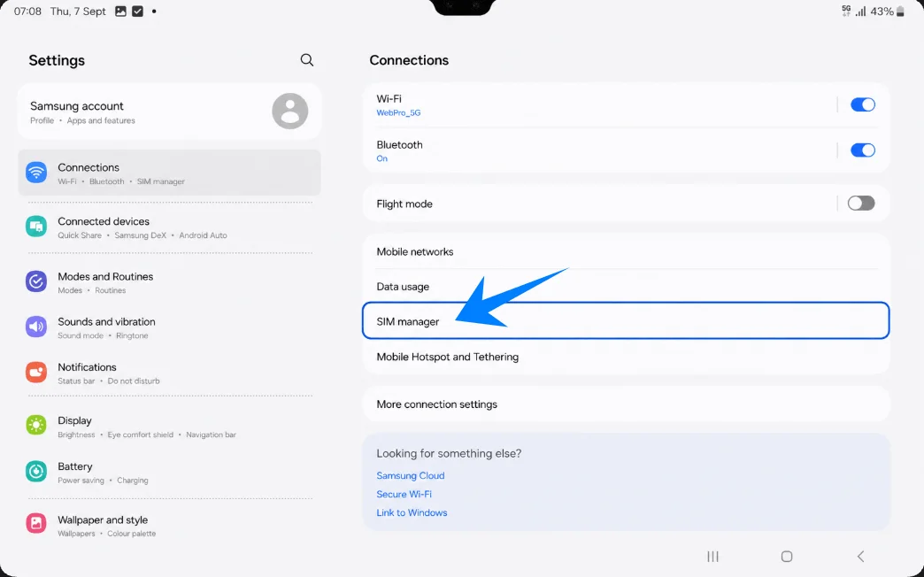Tap the signal strength status icon

click(861, 12)
